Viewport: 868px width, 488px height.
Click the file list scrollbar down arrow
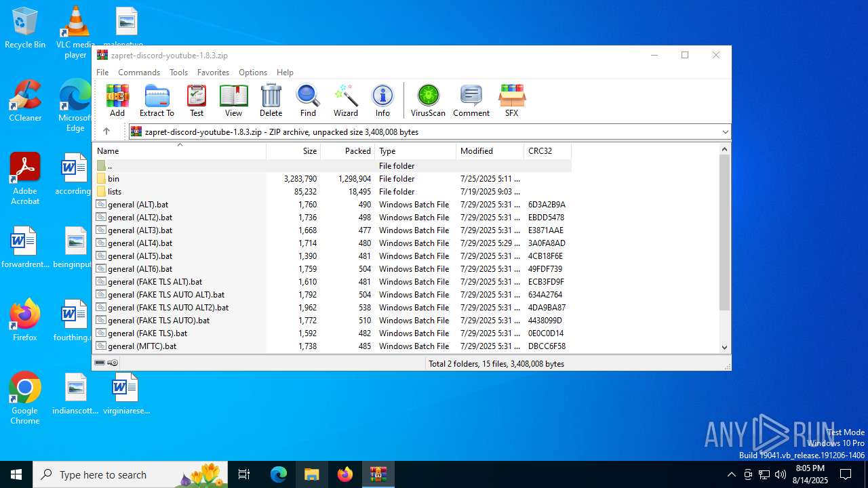(724, 347)
